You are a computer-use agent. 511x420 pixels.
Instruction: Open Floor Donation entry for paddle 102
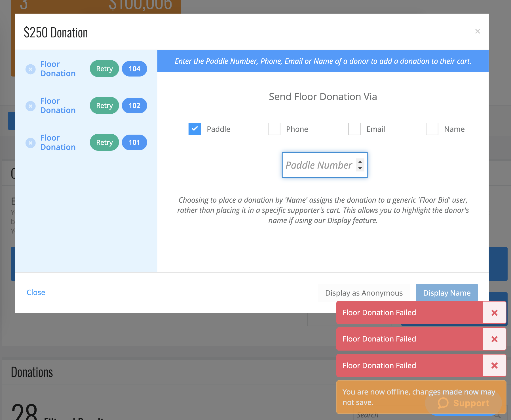point(58,105)
